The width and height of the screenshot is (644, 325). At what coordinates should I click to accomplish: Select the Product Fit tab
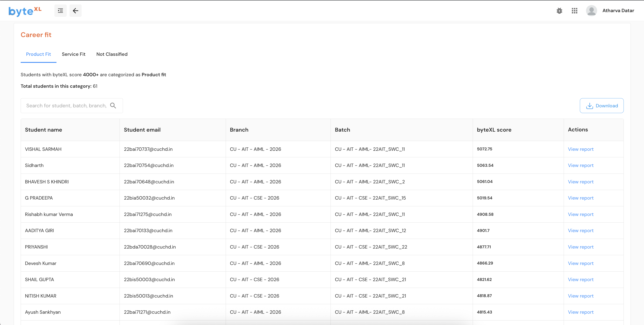38,54
